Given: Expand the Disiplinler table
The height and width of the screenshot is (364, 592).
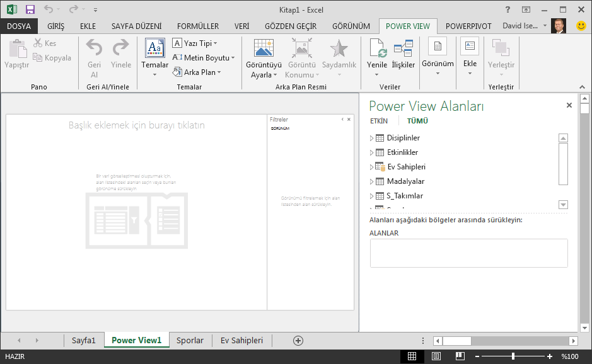Looking at the screenshot, I should click(371, 138).
